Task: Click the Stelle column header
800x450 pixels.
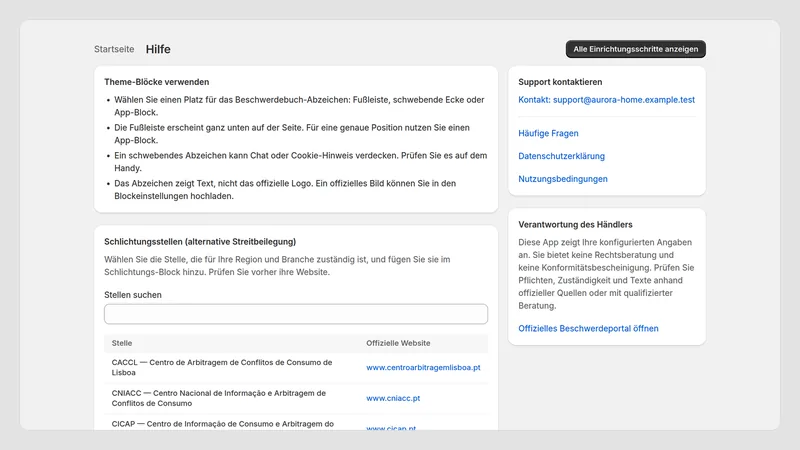Action: 122,343
